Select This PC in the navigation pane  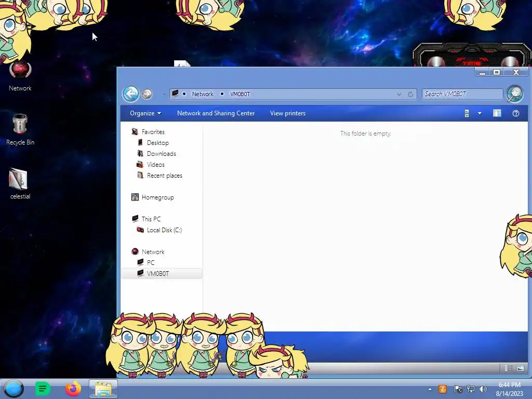click(151, 219)
